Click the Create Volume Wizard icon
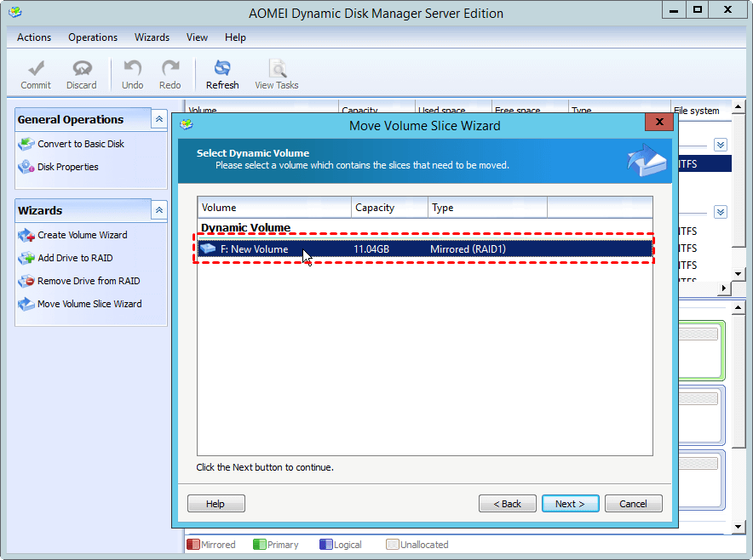Screen dimensions: 753x560 coord(26,235)
